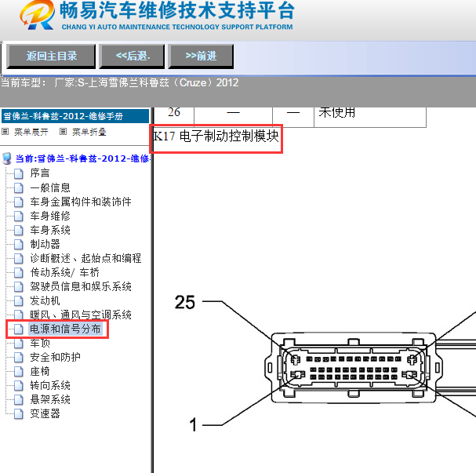Click the page icon beside 安全和防护
Viewport: 476px width, 473px height.
click(19, 358)
